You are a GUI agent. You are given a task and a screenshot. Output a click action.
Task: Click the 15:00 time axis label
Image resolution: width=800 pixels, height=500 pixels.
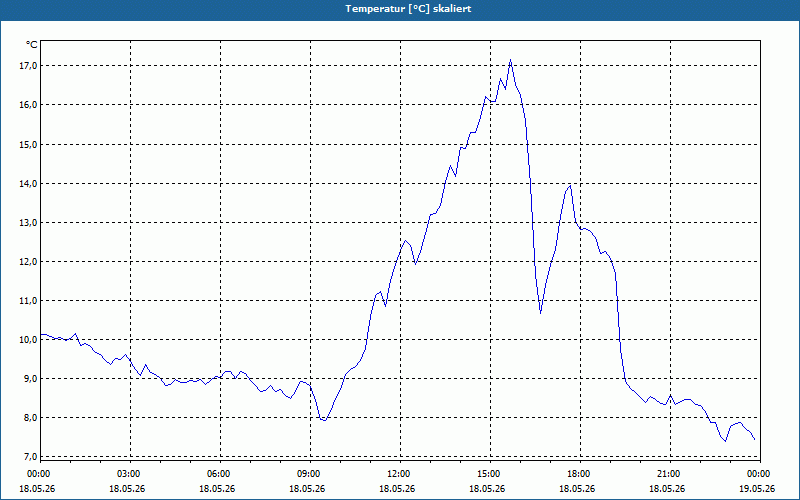click(x=490, y=474)
